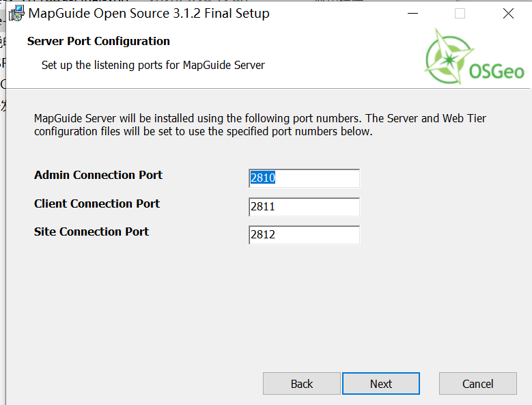
Task: Focus the Admin Connection Port field
Action: pyautogui.click(x=304, y=178)
